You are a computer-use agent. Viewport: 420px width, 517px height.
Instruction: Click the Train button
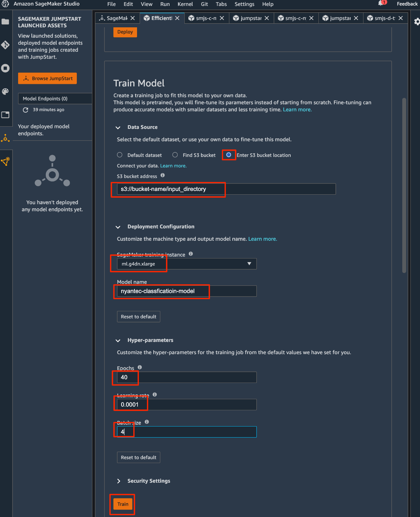123,504
